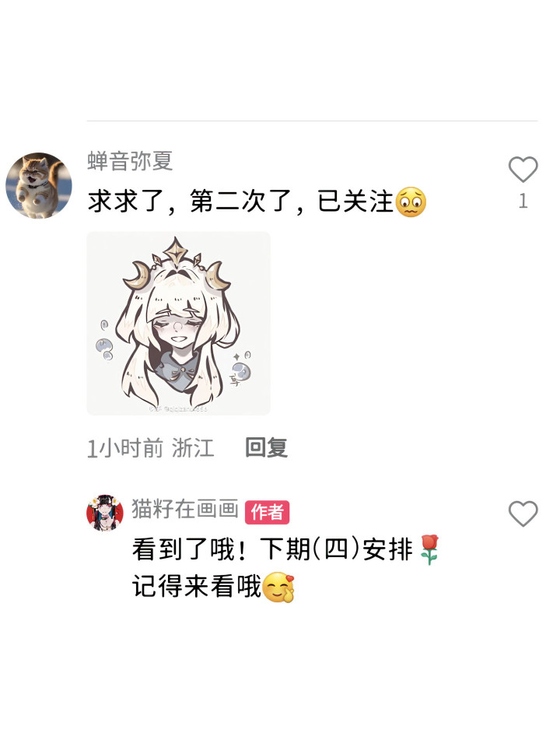Open the cat avatar of 蝉音弥夏
The image size is (560, 747).
pos(39,185)
